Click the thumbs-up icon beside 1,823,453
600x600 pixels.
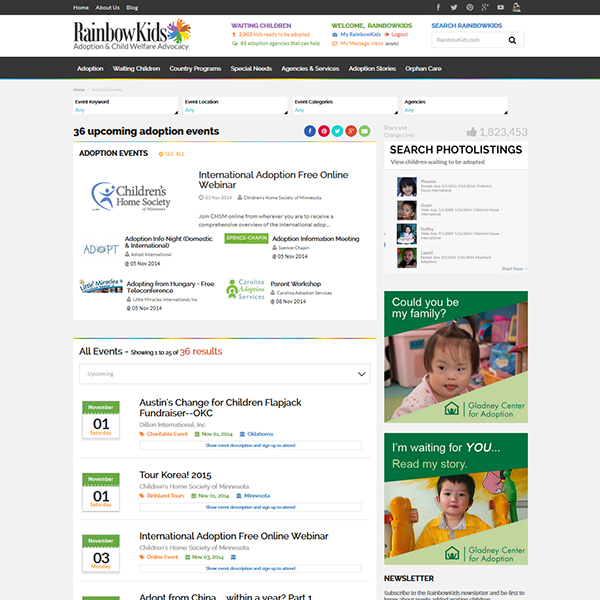point(471,132)
